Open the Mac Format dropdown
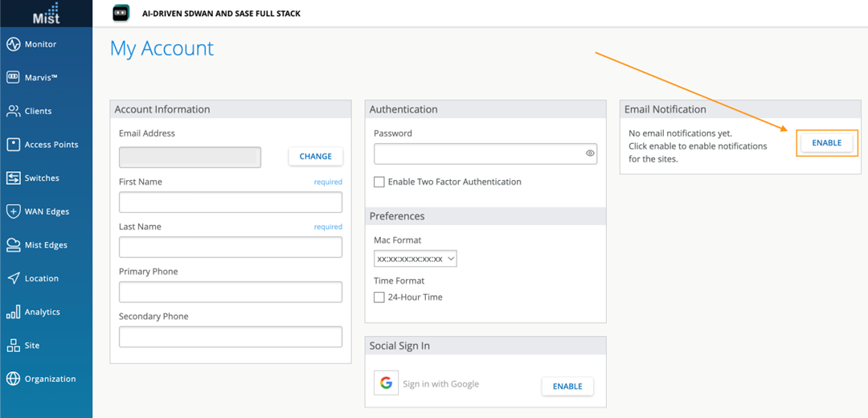Image resolution: width=868 pixels, height=418 pixels. click(416, 259)
